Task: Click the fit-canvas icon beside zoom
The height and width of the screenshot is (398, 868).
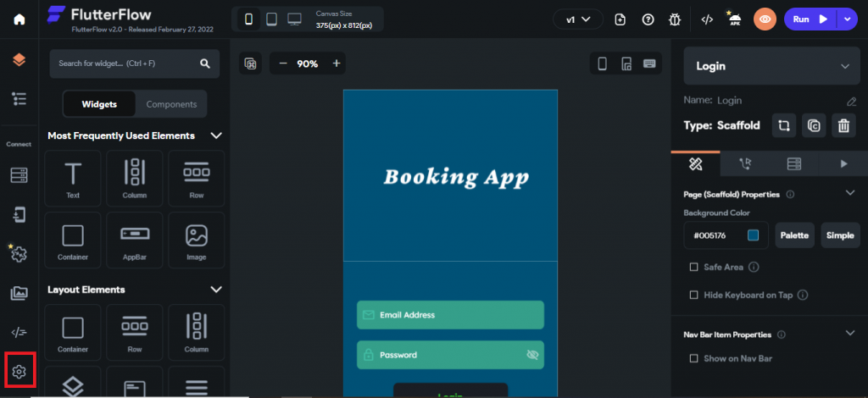Action: pyautogui.click(x=250, y=64)
